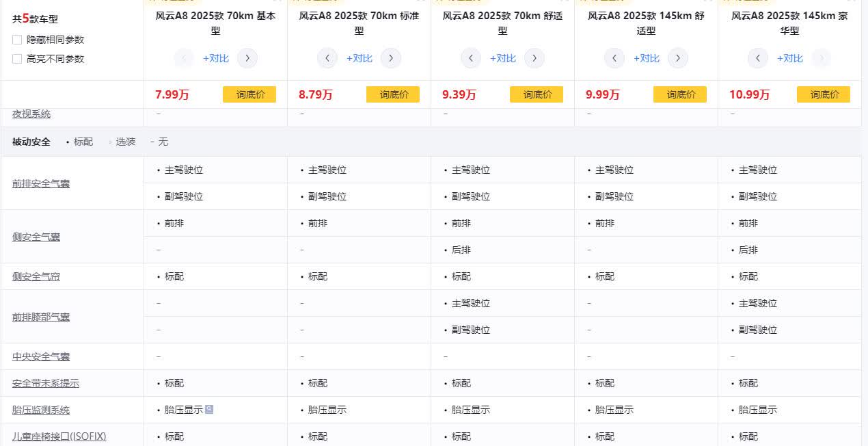Screen dimensions: 868x446
Task: Click left arrow under 70km 标准型
Action: pyautogui.click(x=327, y=58)
